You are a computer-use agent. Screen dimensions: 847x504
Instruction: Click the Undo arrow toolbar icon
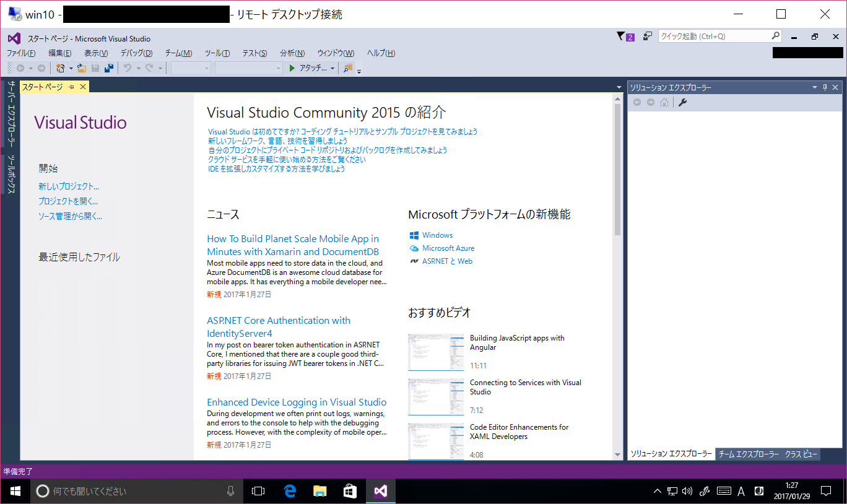[129, 68]
